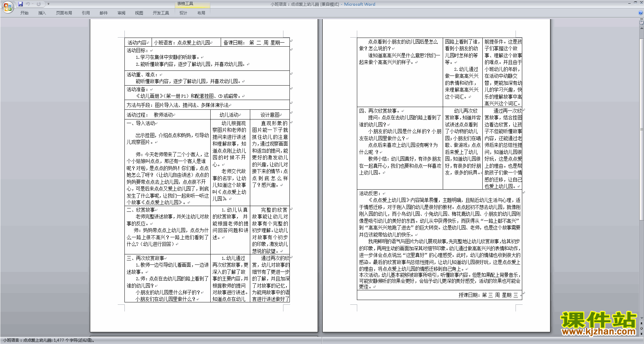This screenshot has height=344, width=644.
Task: Click the restore window button
Action: click(635, 3)
